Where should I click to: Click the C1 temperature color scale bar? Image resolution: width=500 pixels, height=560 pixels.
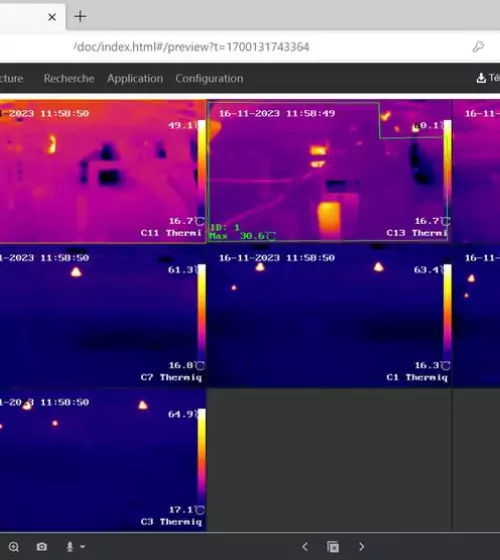click(448, 312)
